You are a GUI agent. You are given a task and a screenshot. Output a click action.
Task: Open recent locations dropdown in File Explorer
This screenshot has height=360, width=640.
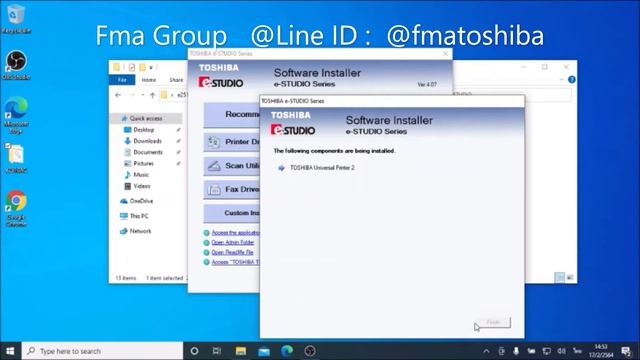click(142, 95)
